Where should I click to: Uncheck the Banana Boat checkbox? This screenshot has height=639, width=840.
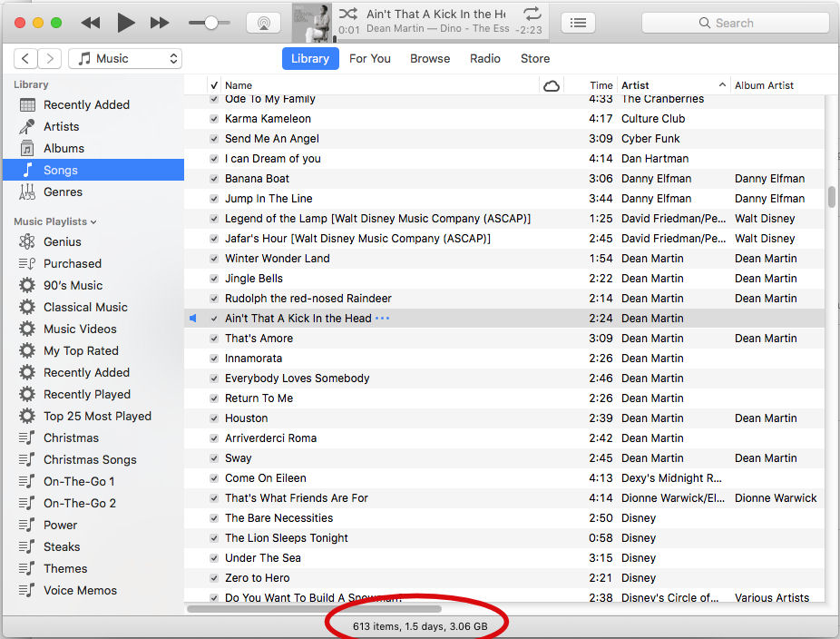click(x=214, y=179)
